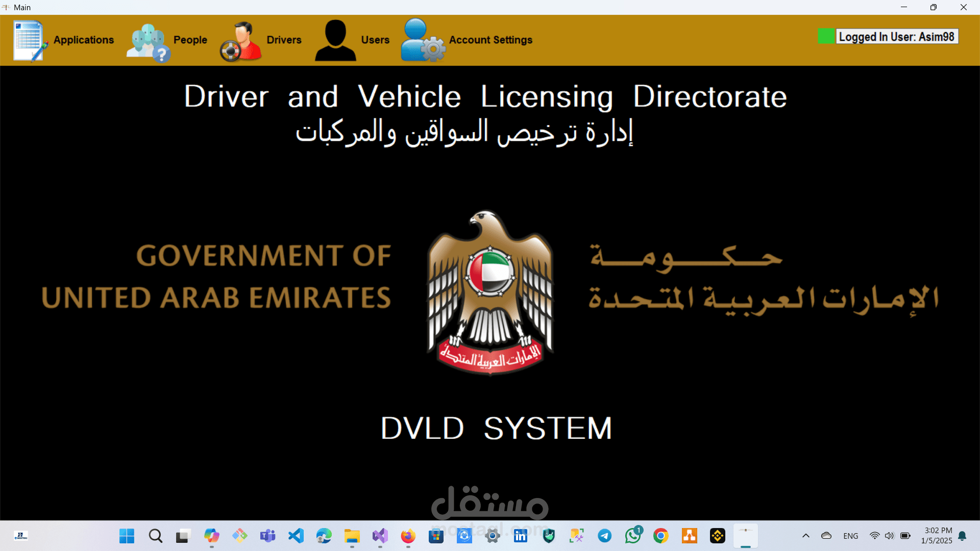Open the Applications menu

coord(64,40)
